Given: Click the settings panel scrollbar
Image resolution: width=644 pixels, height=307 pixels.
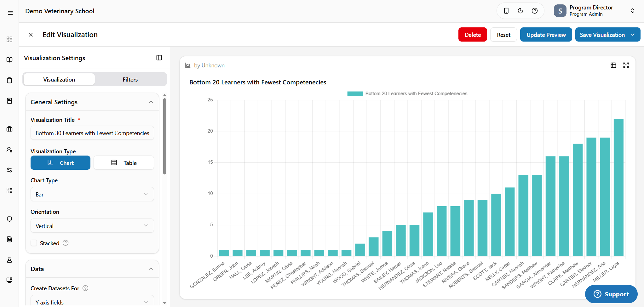Looking at the screenshot, I should click(164, 136).
